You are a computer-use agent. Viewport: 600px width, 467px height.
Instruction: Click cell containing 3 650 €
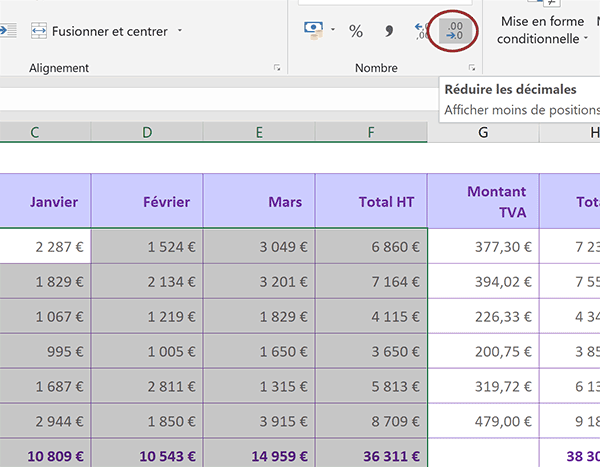tap(371, 351)
